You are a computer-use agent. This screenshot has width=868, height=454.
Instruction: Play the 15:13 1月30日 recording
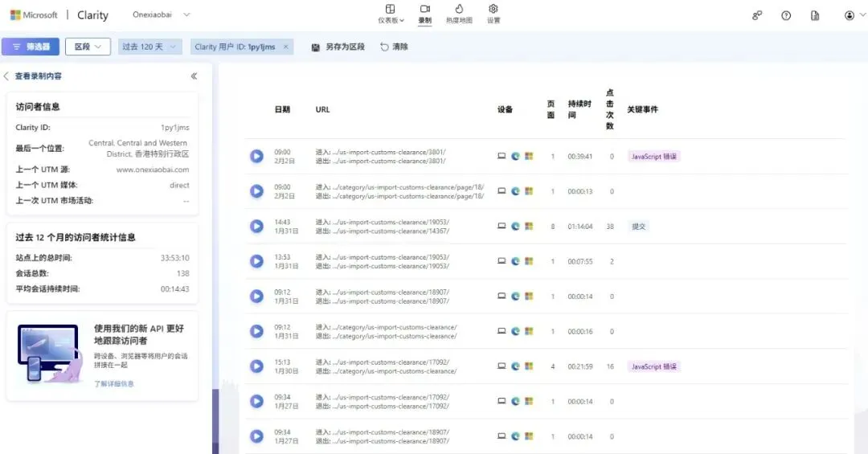pyautogui.click(x=256, y=366)
